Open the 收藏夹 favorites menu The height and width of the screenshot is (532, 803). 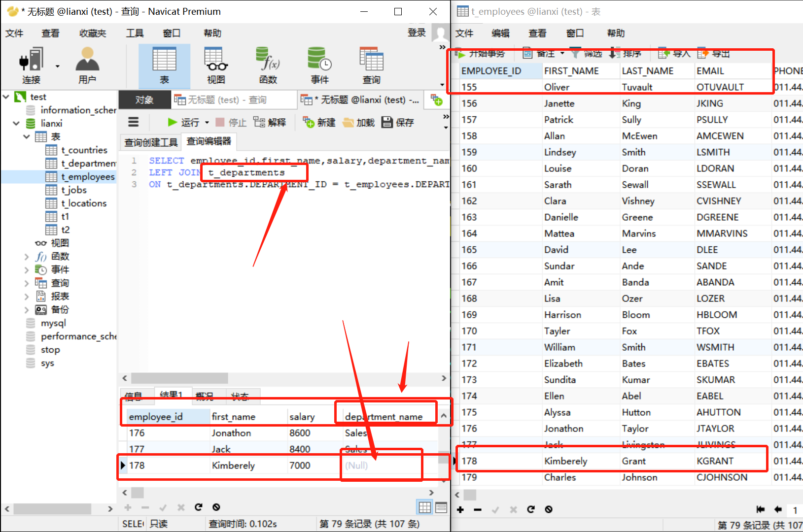pyautogui.click(x=93, y=33)
